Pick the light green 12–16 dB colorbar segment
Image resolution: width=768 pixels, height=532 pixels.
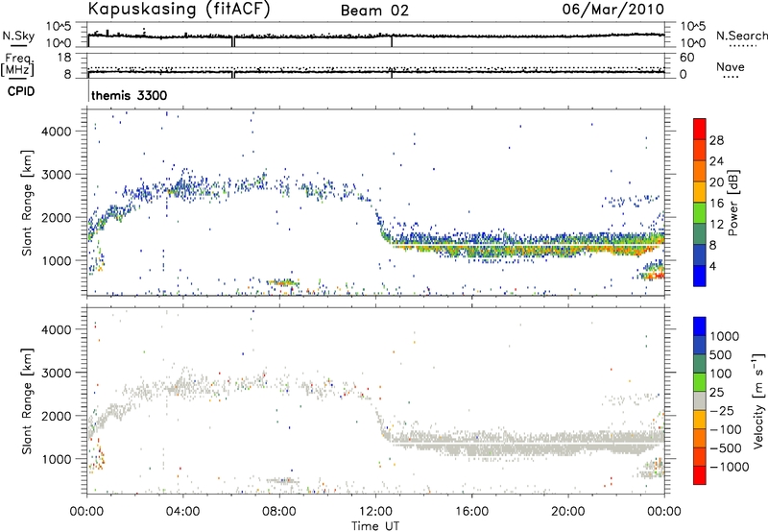(x=700, y=213)
